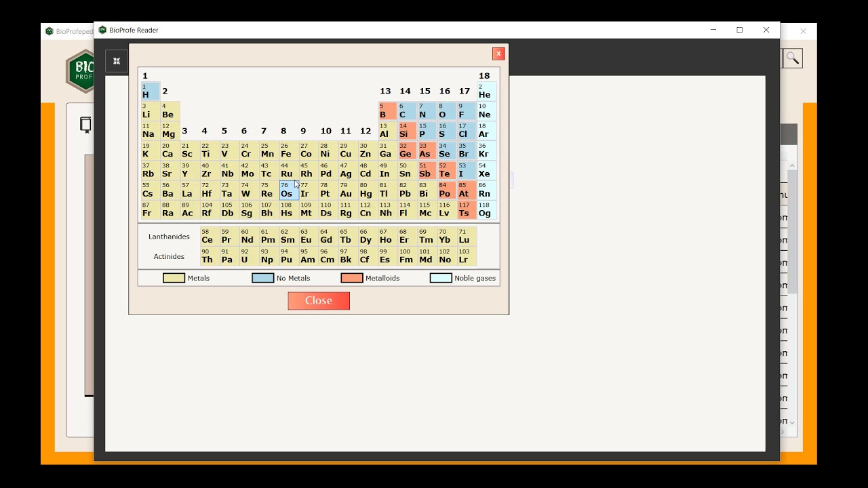Select Copper (Cu) element cell
The height and width of the screenshot is (488, 868).
click(349, 150)
